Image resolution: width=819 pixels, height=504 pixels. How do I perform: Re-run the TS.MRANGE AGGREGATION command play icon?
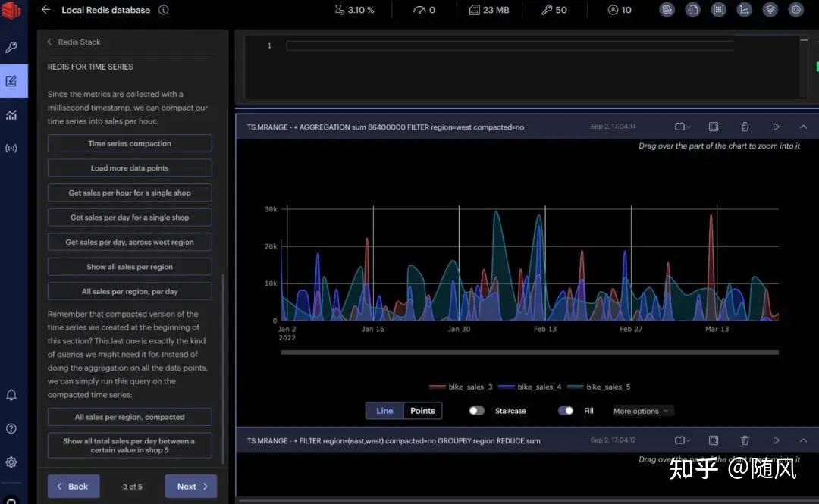[x=777, y=127]
